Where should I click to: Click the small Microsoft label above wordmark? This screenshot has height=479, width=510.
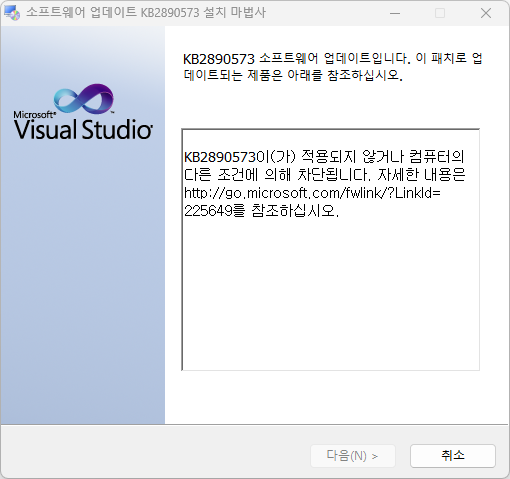tap(34, 115)
